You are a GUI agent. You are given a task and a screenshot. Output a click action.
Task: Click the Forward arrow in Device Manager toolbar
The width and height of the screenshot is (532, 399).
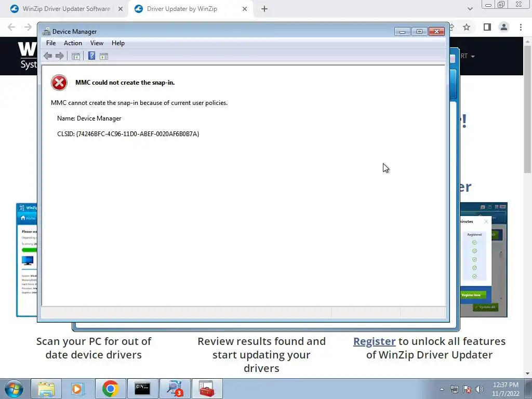click(59, 56)
